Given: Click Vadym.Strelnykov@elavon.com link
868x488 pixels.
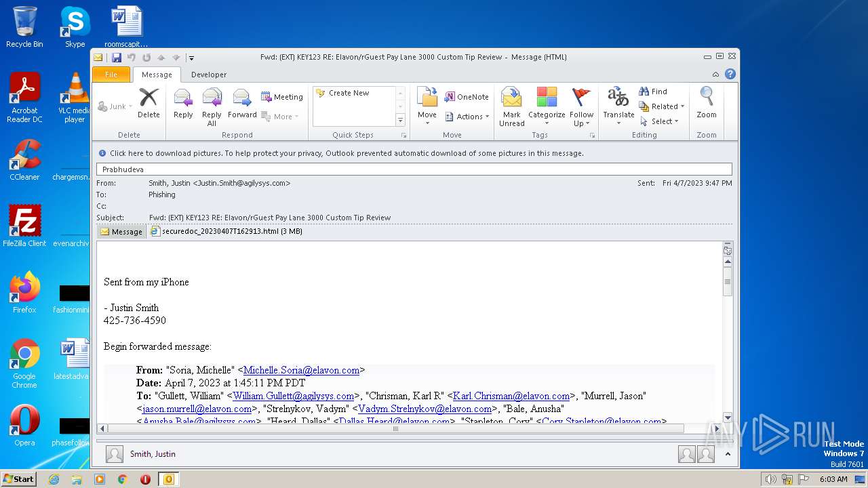Looking at the screenshot, I should pos(425,409).
